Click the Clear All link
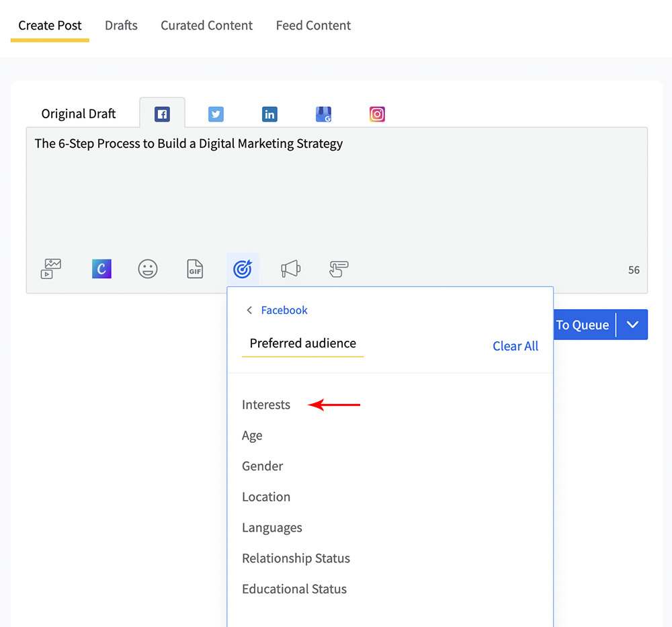This screenshot has width=672, height=627. (x=515, y=346)
